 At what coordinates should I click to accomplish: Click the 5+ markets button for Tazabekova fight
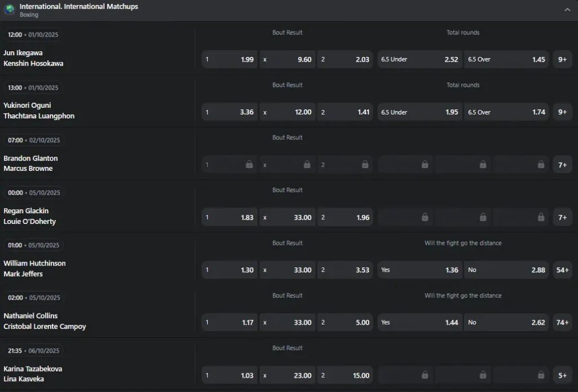point(562,375)
